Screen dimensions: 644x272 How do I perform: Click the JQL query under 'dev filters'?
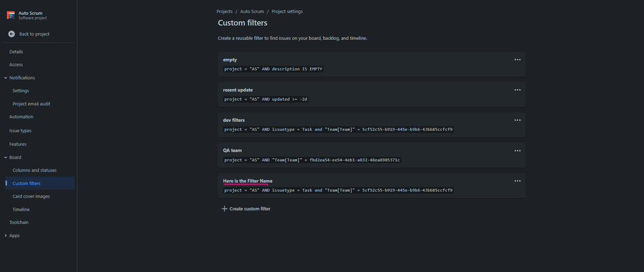click(x=338, y=130)
